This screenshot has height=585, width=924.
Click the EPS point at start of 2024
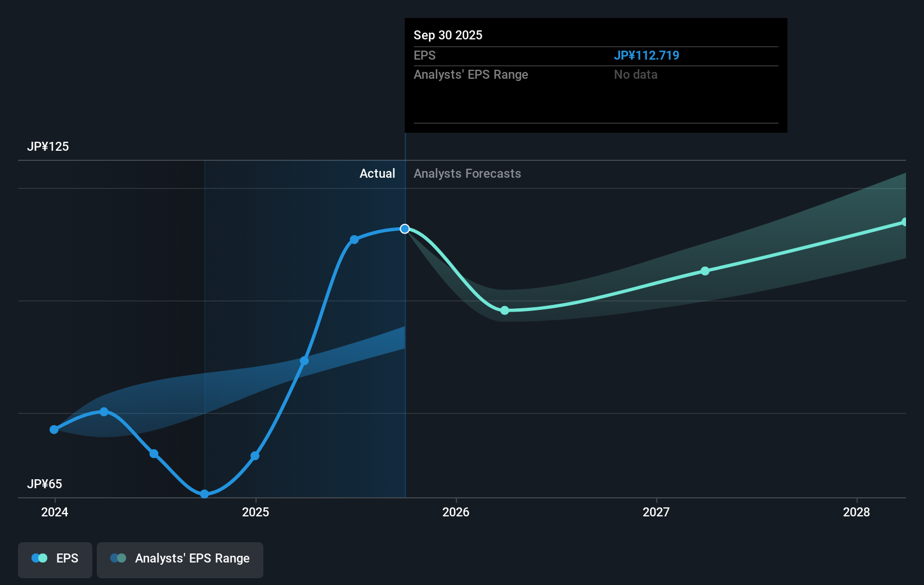tap(54, 430)
